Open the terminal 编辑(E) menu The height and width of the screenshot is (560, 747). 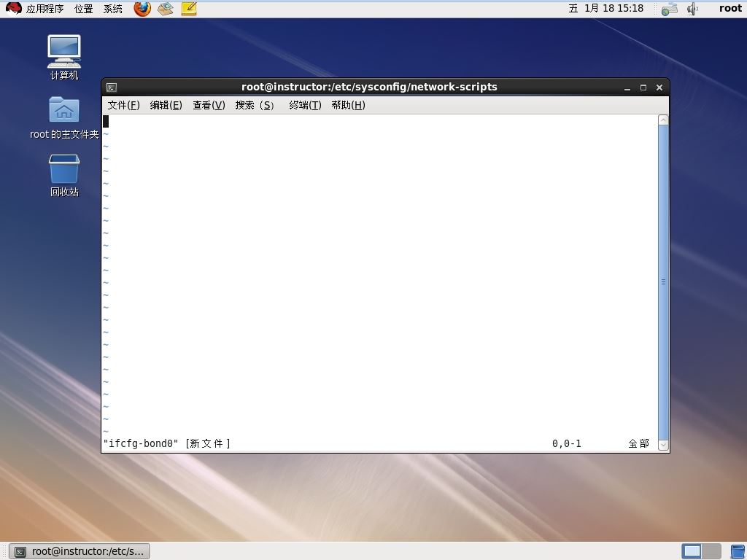point(166,105)
